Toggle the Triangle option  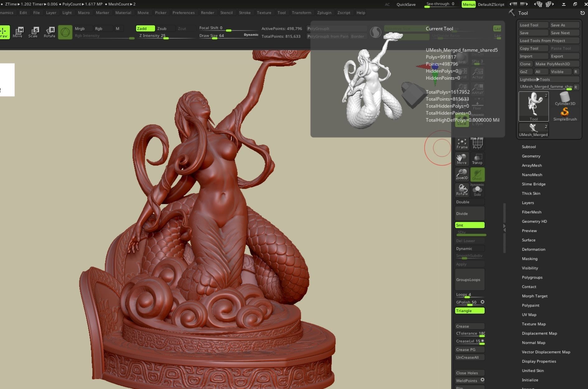(x=470, y=311)
